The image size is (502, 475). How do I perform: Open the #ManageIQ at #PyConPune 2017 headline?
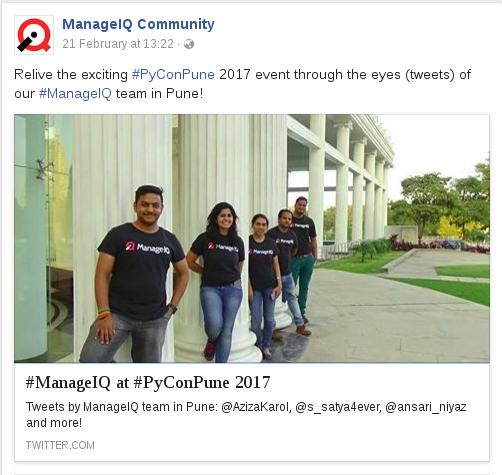pyautogui.click(x=148, y=382)
